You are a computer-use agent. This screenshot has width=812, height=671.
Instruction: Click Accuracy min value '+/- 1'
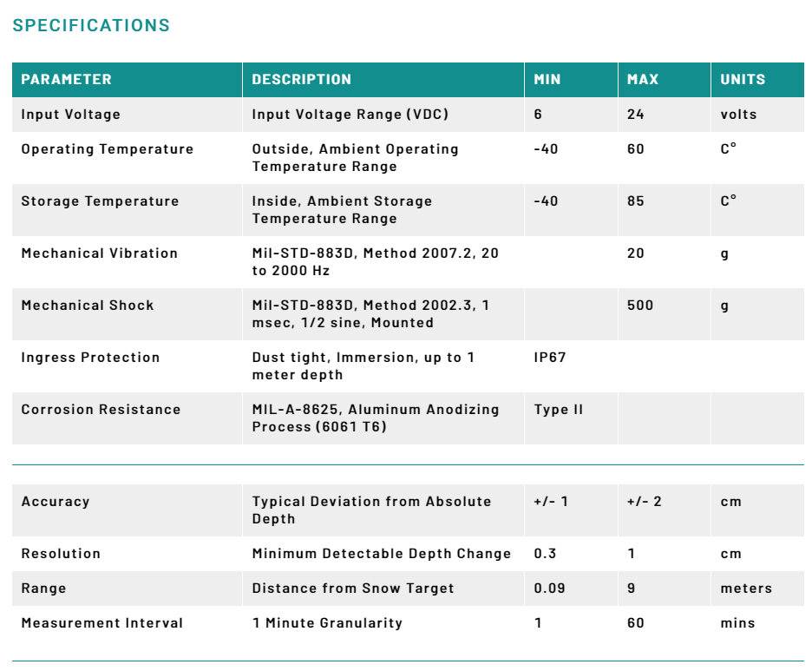(x=551, y=502)
